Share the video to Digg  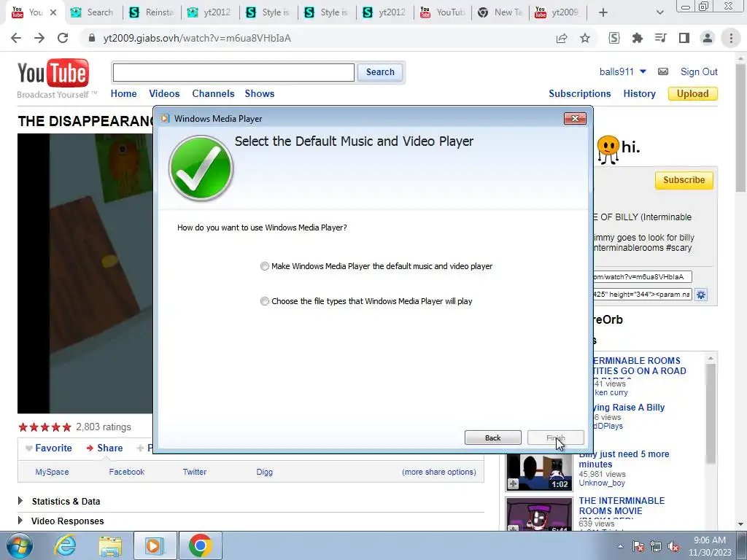pos(264,472)
